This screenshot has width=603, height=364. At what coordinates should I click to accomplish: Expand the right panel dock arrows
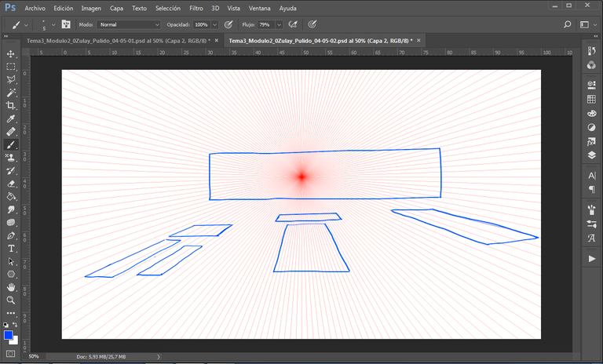pyautogui.click(x=596, y=36)
